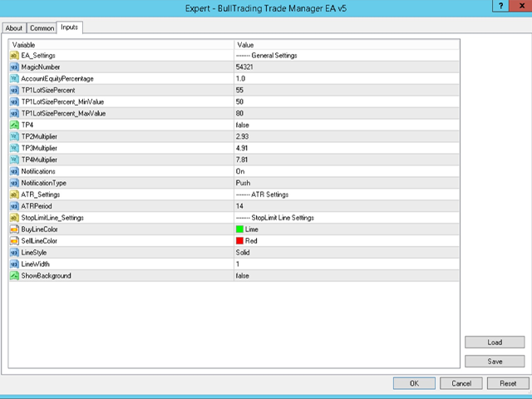
Task: Open the help question mark button
Action: (500, 6)
